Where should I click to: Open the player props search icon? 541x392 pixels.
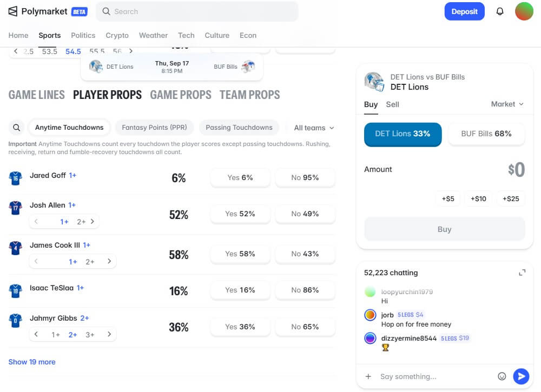point(16,128)
